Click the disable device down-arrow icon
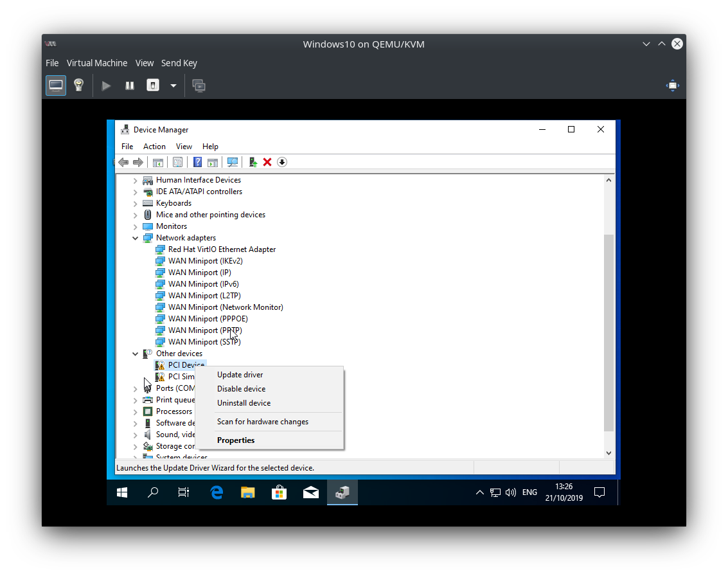 (x=282, y=162)
